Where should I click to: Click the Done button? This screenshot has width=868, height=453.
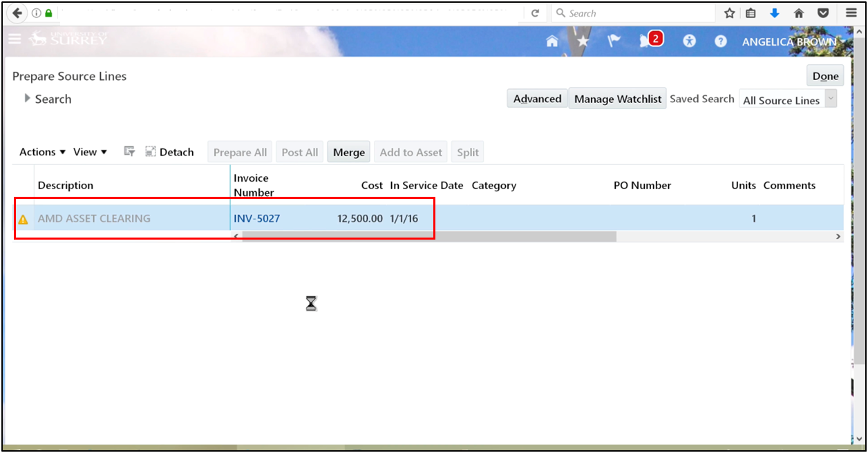tap(825, 76)
